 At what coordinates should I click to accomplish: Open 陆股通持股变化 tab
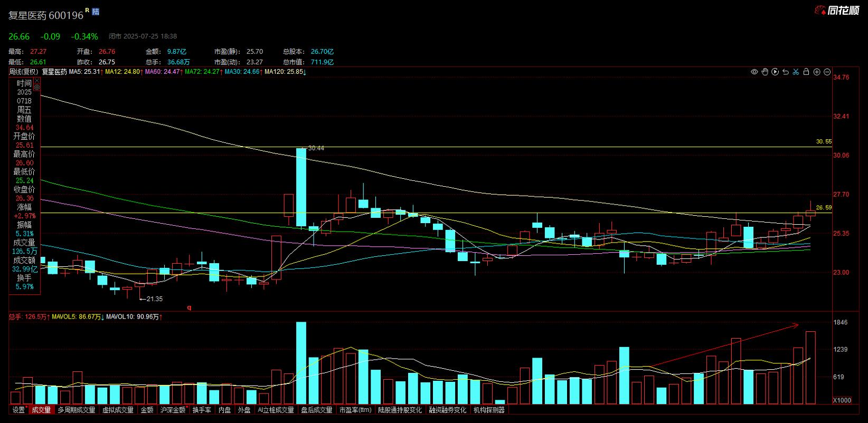400,410
